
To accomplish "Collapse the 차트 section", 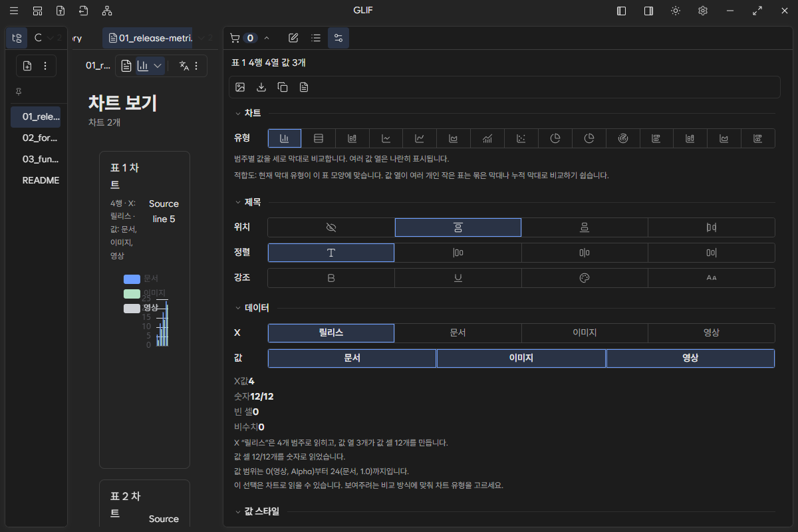I will pyautogui.click(x=247, y=113).
